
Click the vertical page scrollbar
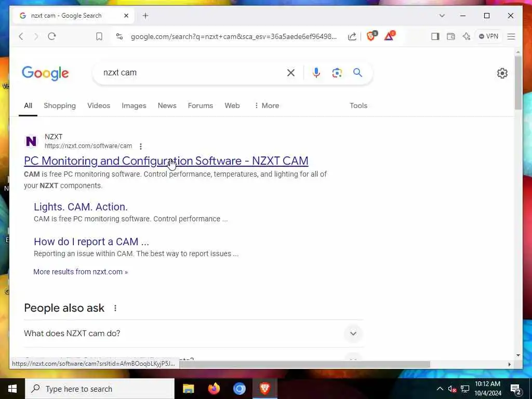(518, 82)
